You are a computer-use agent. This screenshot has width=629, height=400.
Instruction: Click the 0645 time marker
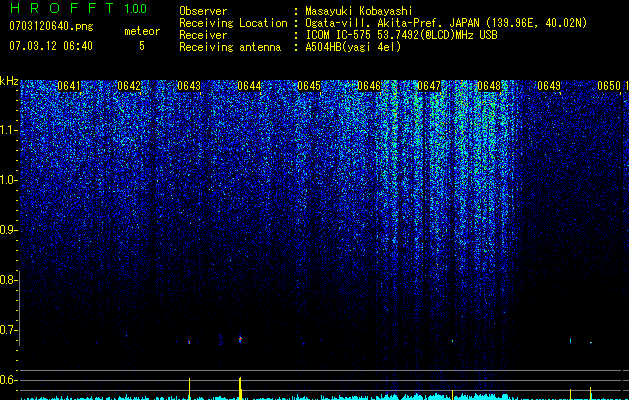309,86
